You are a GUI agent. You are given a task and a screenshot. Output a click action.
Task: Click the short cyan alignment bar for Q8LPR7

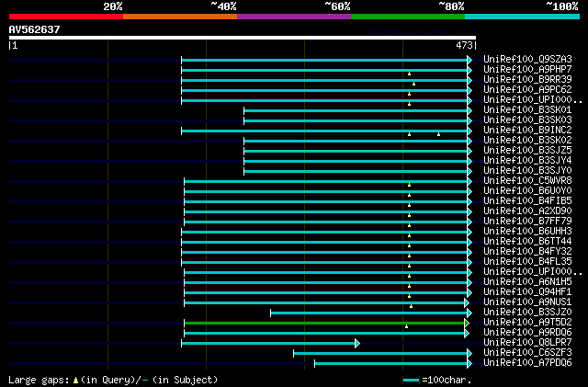(x=268, y=344)
